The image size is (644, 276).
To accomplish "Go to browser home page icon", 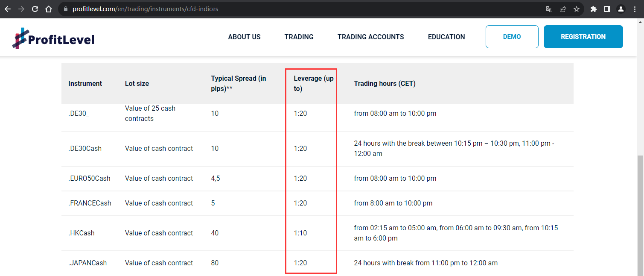I will 49,9.
